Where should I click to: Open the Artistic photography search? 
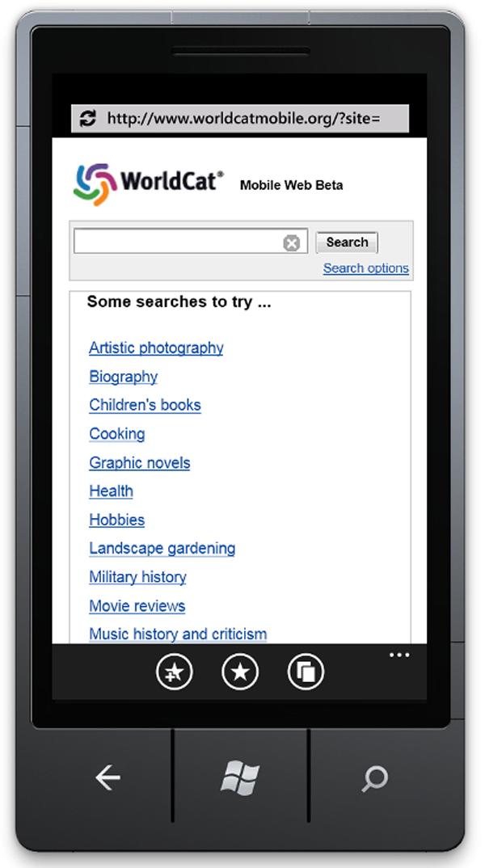point(156,348)
